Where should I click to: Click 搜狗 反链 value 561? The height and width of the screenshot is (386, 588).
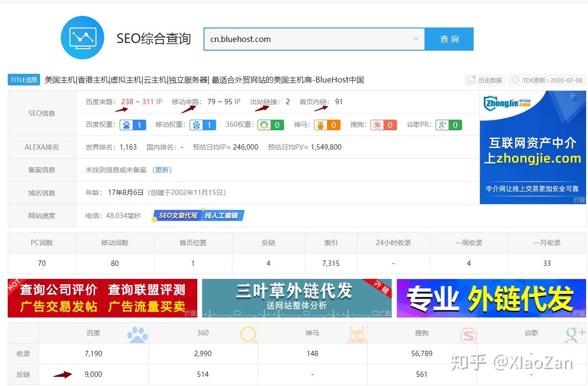422,374
